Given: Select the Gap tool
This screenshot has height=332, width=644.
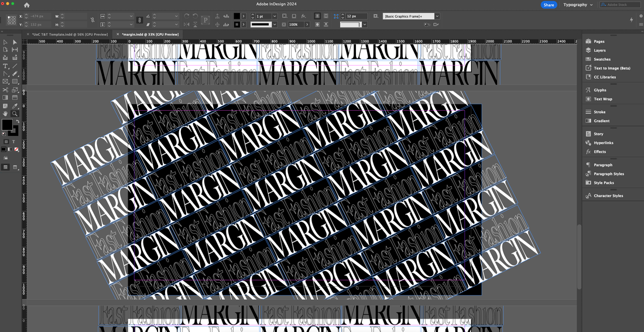Looking at the screenshot, I should [x=15, y=50].
